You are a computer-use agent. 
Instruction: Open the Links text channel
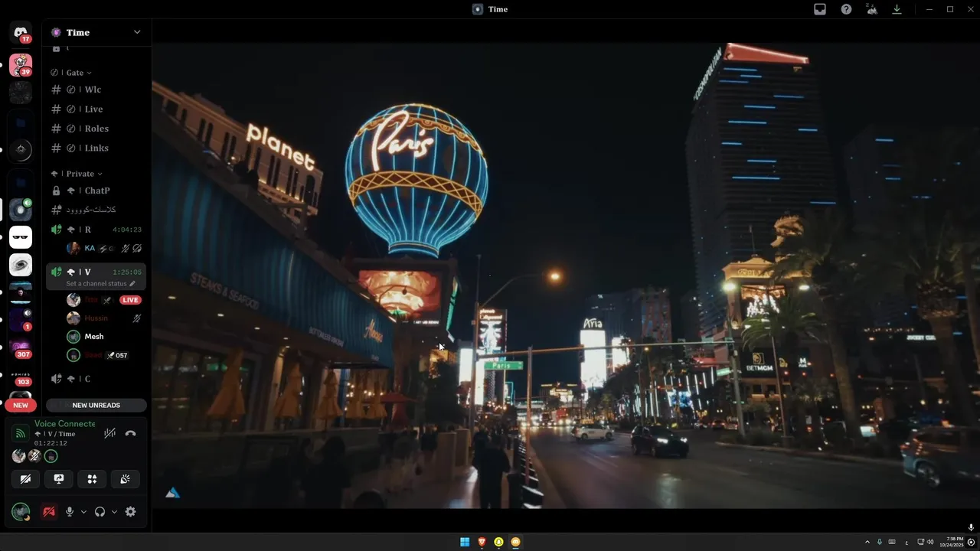pos(96,148)
